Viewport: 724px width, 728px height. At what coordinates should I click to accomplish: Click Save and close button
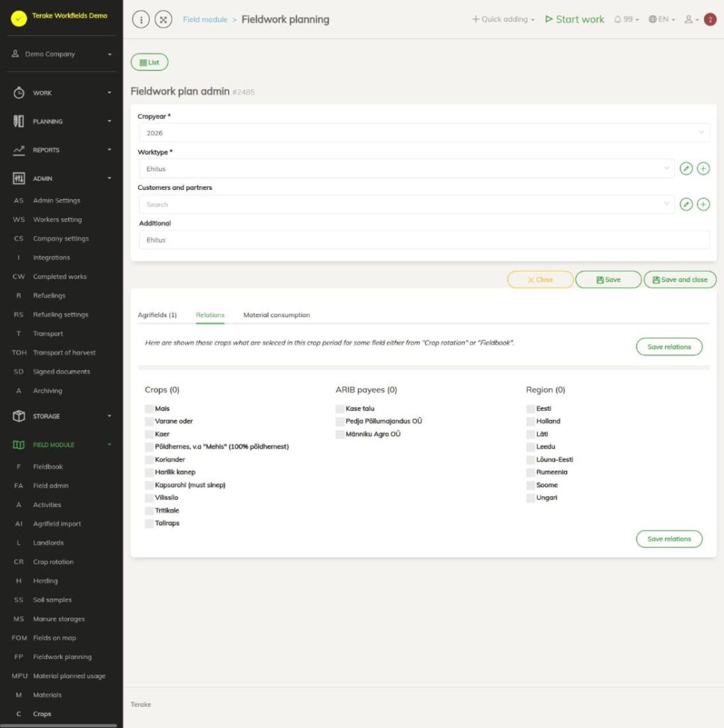(x=680, y=279)
